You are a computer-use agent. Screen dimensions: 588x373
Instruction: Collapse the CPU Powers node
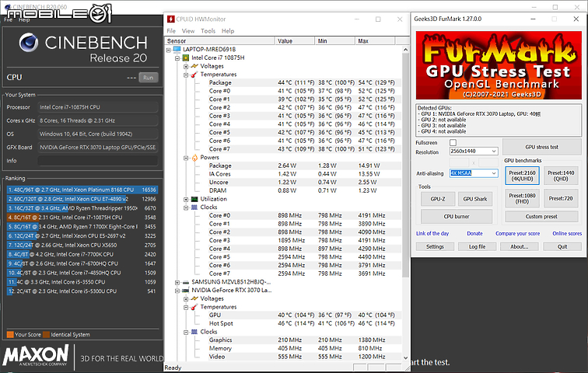tap(186, 158)
